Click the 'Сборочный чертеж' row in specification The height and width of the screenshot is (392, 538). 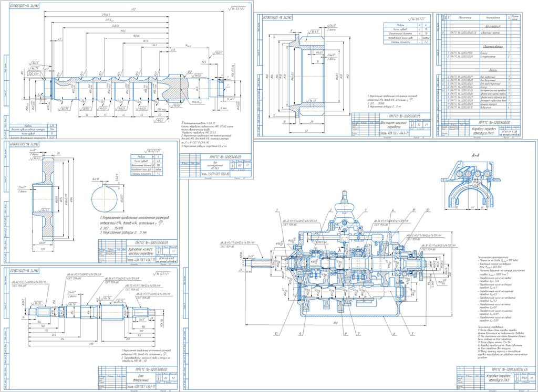(x=482, y=33)
